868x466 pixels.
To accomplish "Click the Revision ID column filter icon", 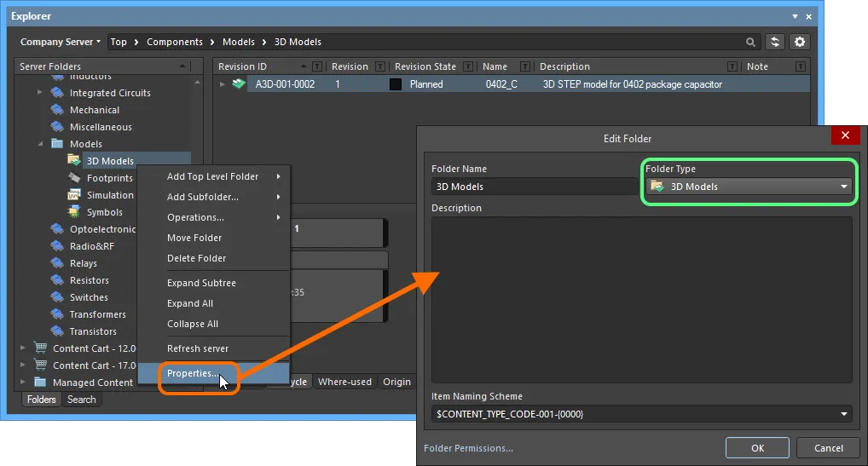I will [x=317, y=66].
